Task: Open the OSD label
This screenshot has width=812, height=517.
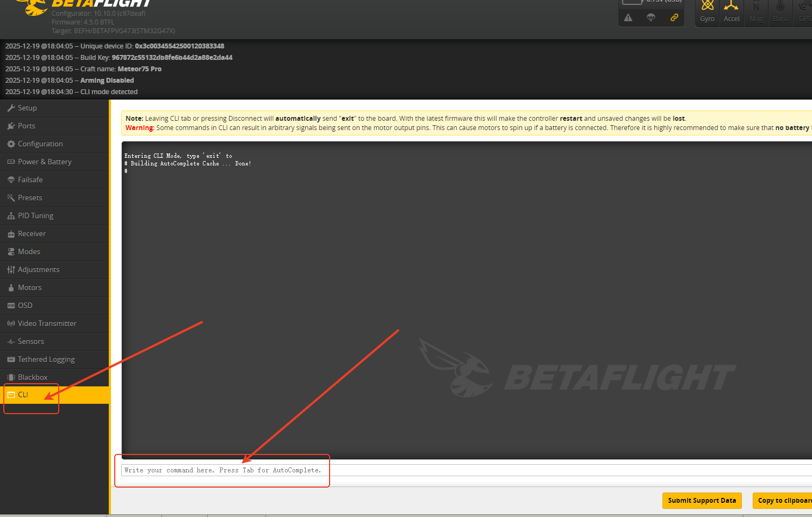Action: 25,305
